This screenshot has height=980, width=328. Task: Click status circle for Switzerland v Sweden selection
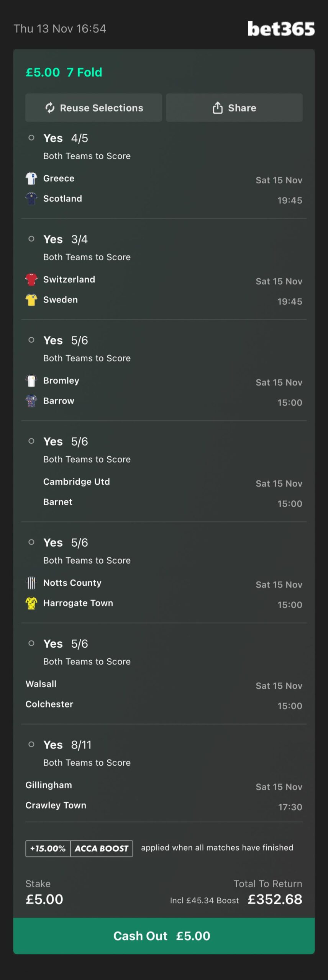[x=31, y=239]
